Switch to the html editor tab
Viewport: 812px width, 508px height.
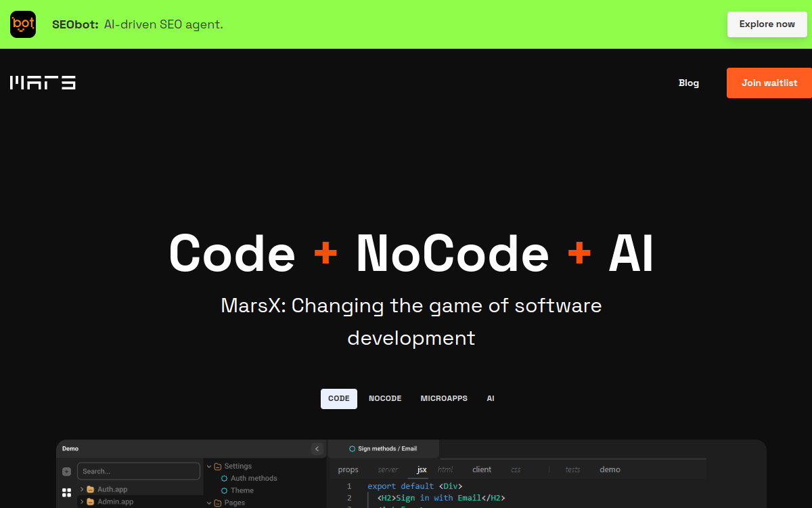point(445,469)
